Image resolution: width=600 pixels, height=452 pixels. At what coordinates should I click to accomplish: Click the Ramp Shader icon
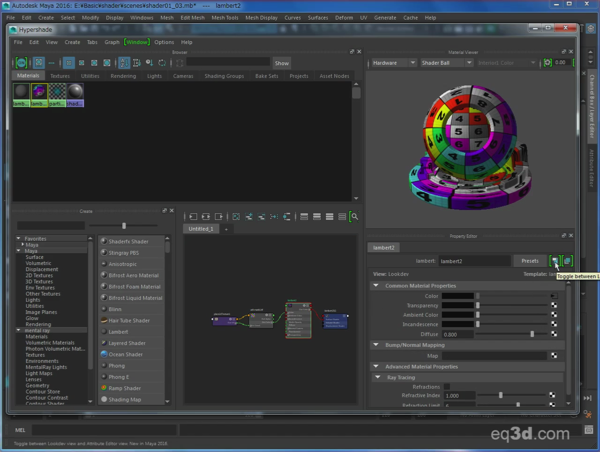coord(104,387)
